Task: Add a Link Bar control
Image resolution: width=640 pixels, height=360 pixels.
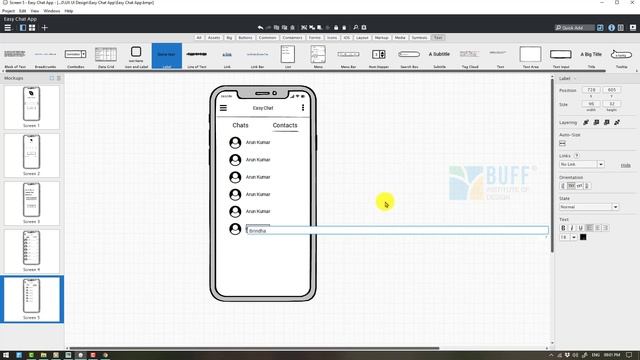Action: pos(257,57)
